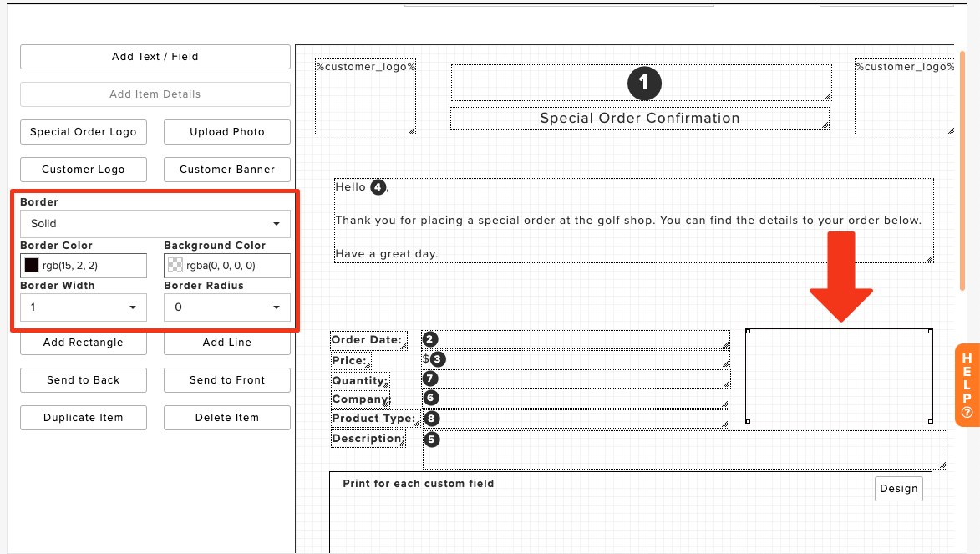Click the black Border Color swatch

pos(32,265)
